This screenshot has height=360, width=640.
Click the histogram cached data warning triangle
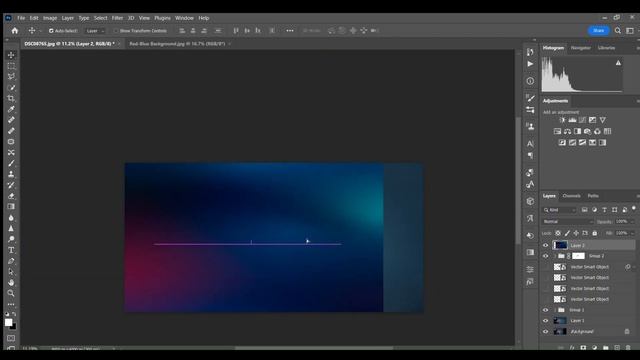click(x=618, y=63)
